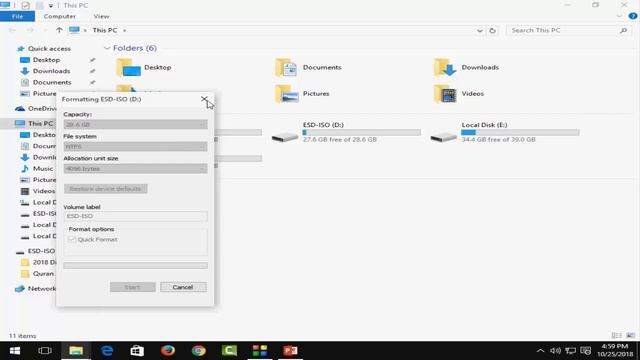The height and width of the screenshot is (360, 640).
Task: Open the 2018 folder in sidebar
Action: coord(39,262)
